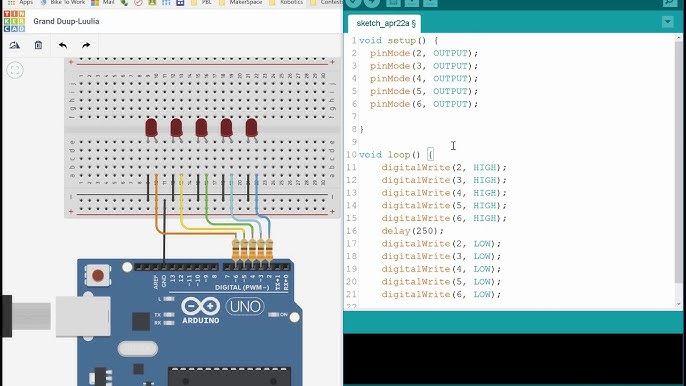Select the sketch_apr22a tab
Viewport: 686px width, 386px height.
pyautogui.click(x=385, y=23)
